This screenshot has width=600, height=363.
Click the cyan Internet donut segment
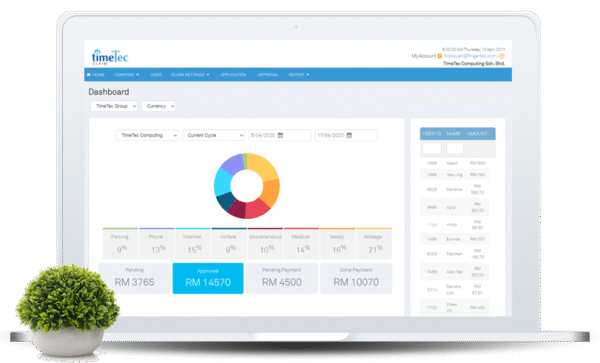point(222,182)
